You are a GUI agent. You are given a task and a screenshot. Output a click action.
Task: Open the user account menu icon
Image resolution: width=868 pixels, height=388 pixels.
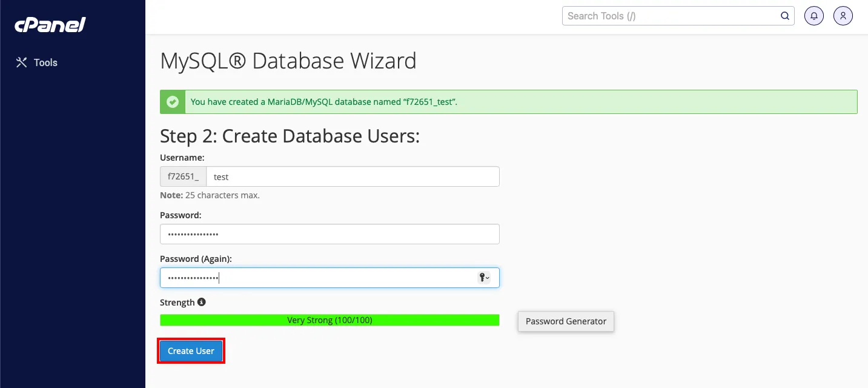[843, 16]
